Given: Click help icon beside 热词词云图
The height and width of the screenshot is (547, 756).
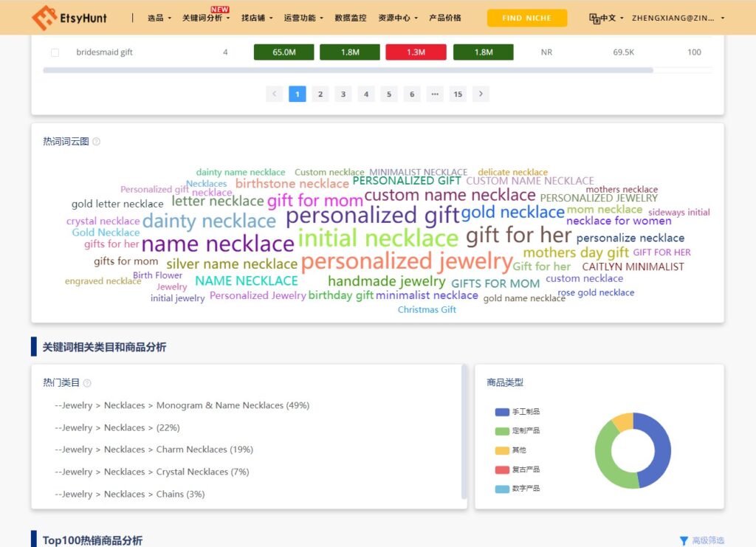Looking at the screenshot, I should 96,142.
